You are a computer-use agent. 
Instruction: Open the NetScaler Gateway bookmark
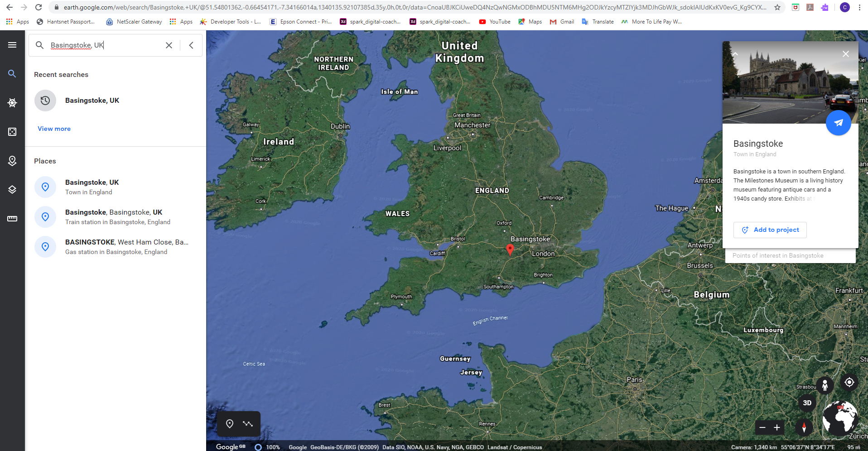[134, 22]
